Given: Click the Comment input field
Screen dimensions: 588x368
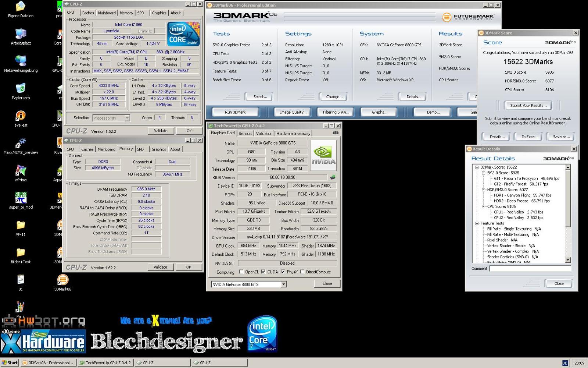Looking at the screenshot, I should coord(530,269).
